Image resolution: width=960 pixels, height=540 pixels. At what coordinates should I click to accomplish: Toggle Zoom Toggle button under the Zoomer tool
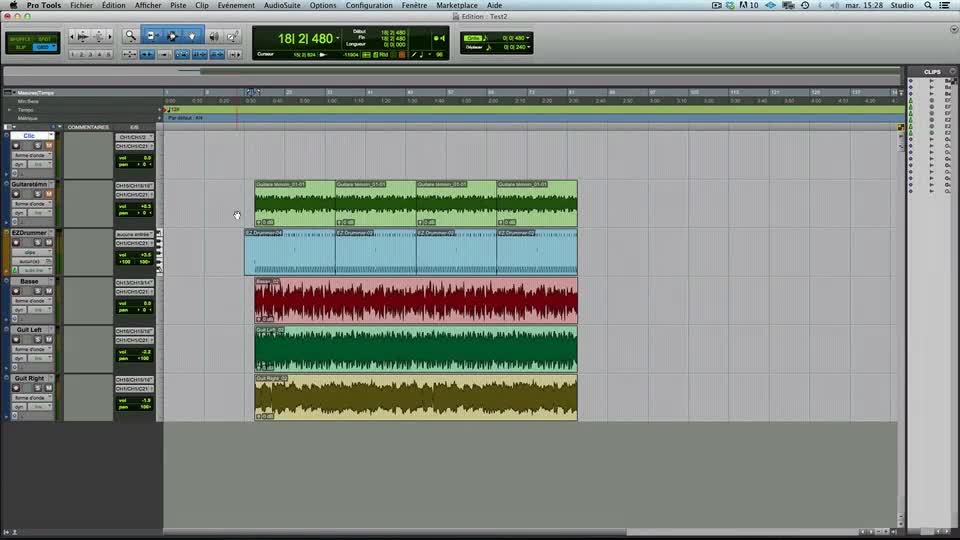click(x=129, y=54)
